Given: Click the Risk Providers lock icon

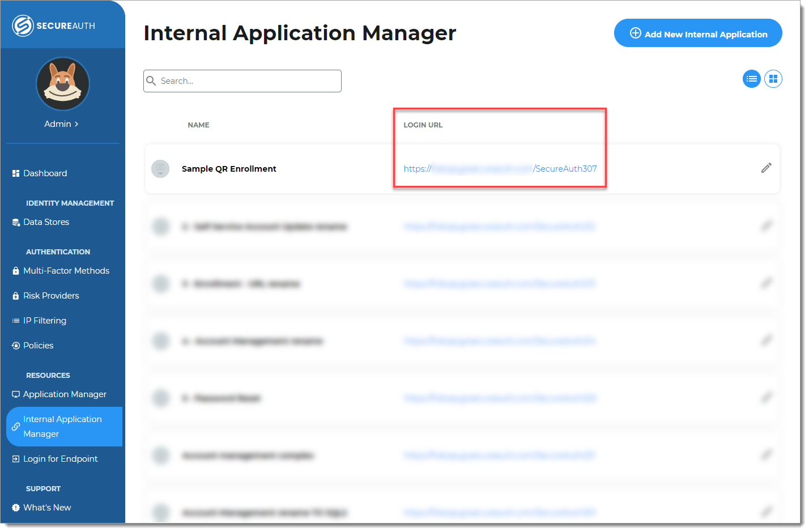Looking at the screenshot, I should coord(16,296).
